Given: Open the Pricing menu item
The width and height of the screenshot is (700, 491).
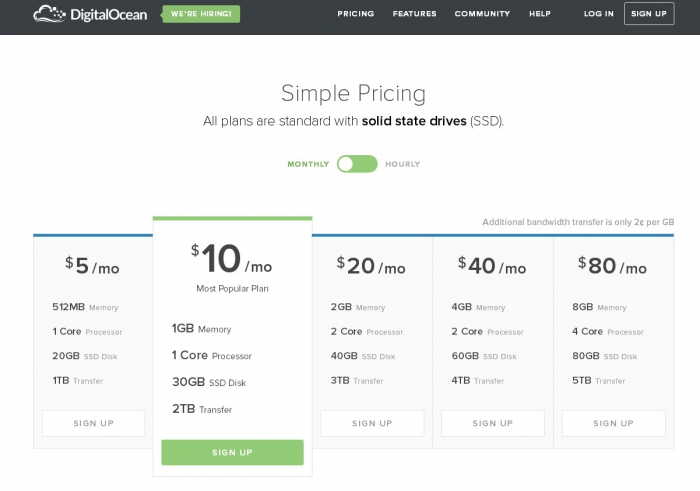Looking at the screenshot, I should click(356, 14).
